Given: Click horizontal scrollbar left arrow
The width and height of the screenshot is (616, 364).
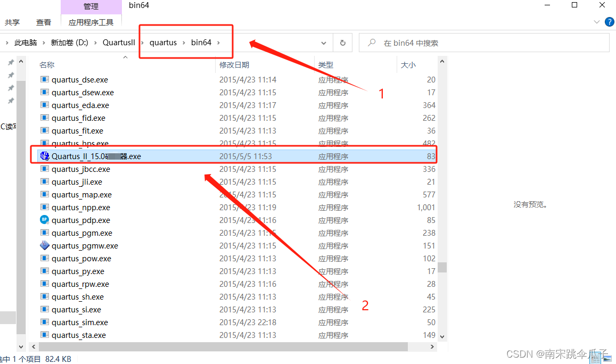Looking at the screenshot, I should [x=34, y=347].
